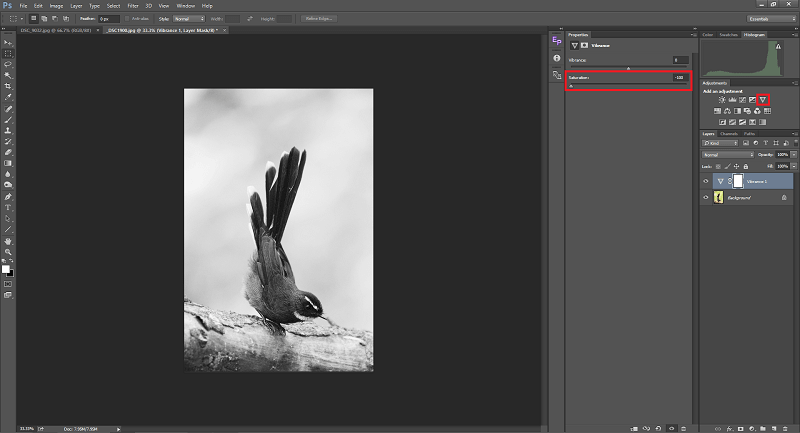The width and height of the screenshot is (800, 433).
Task: Select the Horizontal Type tool
Action: click(8, 207)
